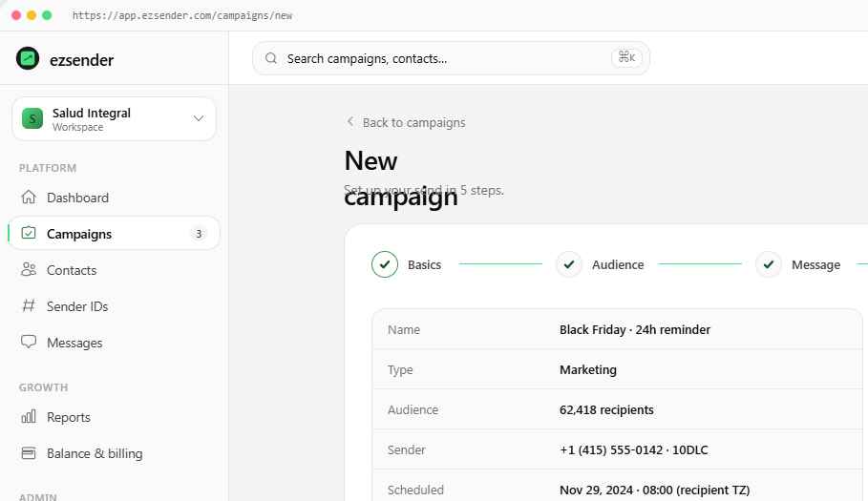868x501 pixels.
Task: Click the Sender IDs hash icon
Action: [29, 305]
